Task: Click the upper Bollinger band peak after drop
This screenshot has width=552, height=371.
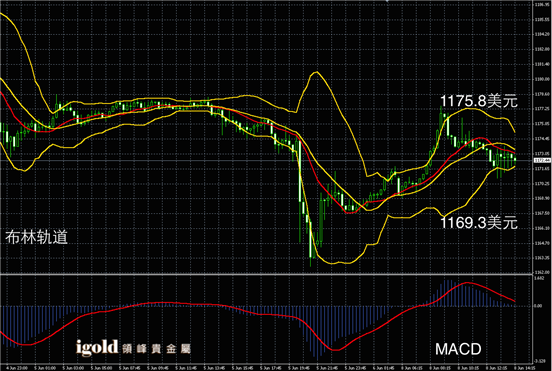Action: [316, 72]
